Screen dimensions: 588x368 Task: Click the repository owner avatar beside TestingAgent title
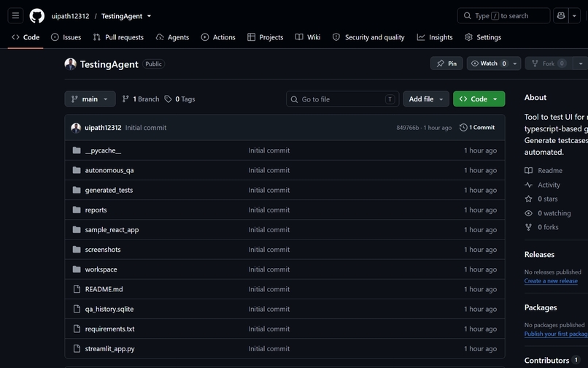71,64
